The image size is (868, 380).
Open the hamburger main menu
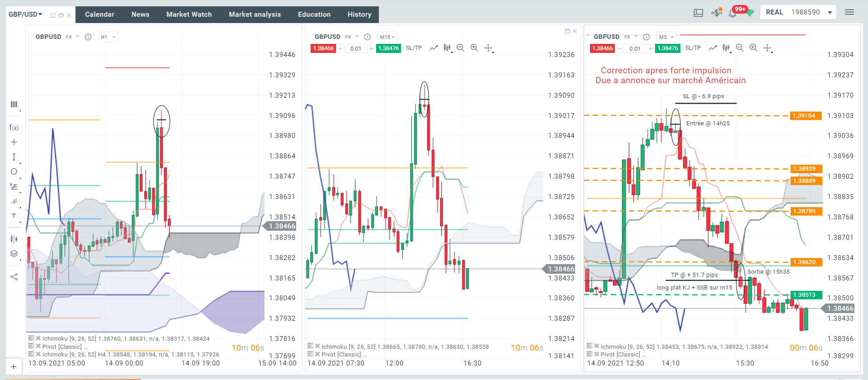(849, 12)
